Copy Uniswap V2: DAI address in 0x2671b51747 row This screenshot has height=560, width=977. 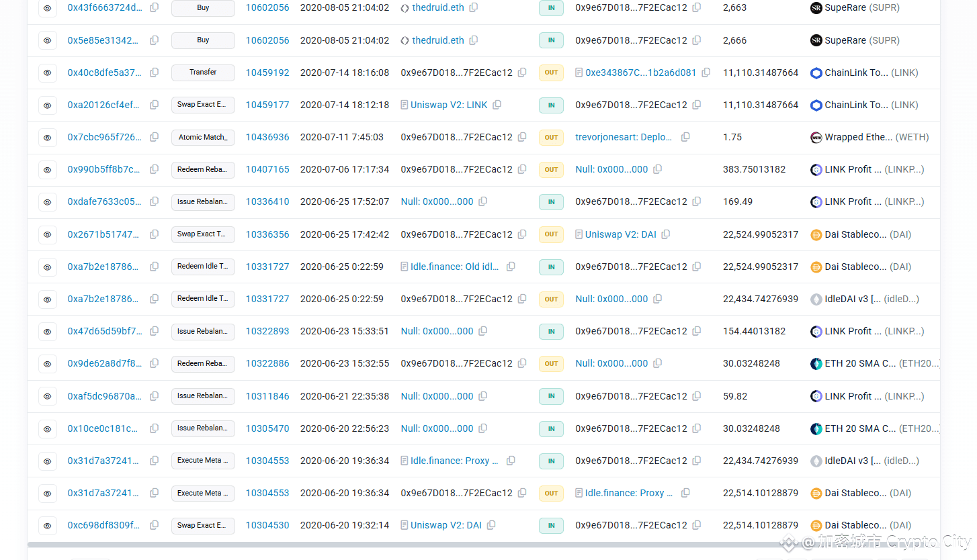666,234
